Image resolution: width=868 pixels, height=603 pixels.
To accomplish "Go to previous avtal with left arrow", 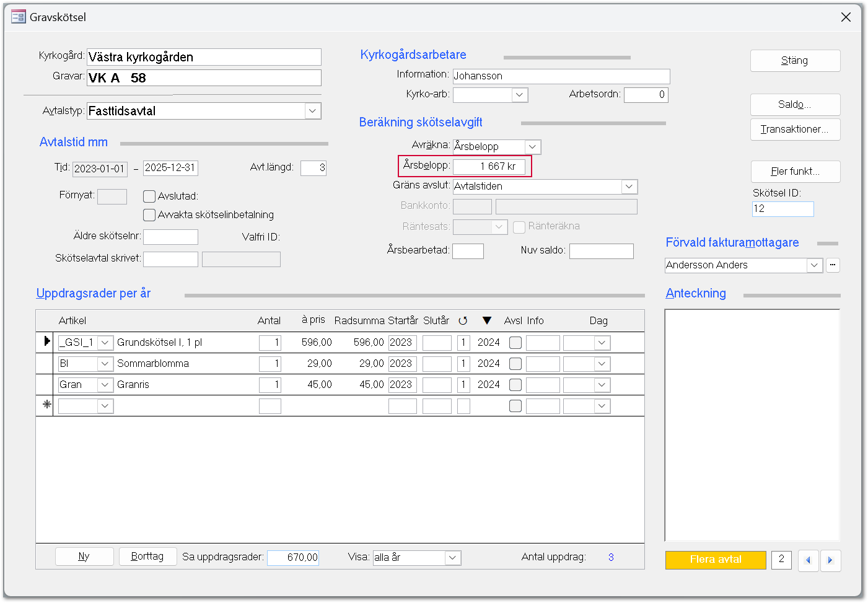I will [x=808, y=560].
